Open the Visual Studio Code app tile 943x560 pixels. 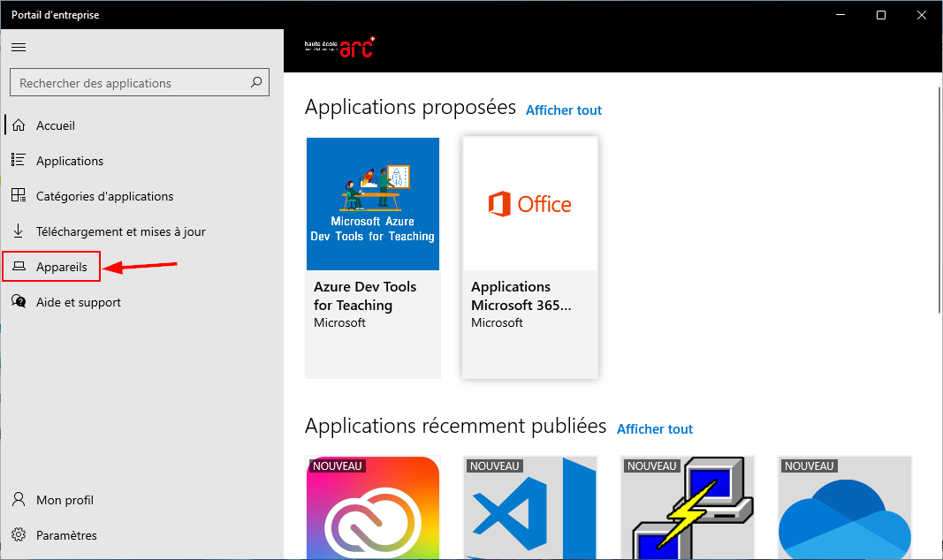pyautogui.click(x=530, y=508)
